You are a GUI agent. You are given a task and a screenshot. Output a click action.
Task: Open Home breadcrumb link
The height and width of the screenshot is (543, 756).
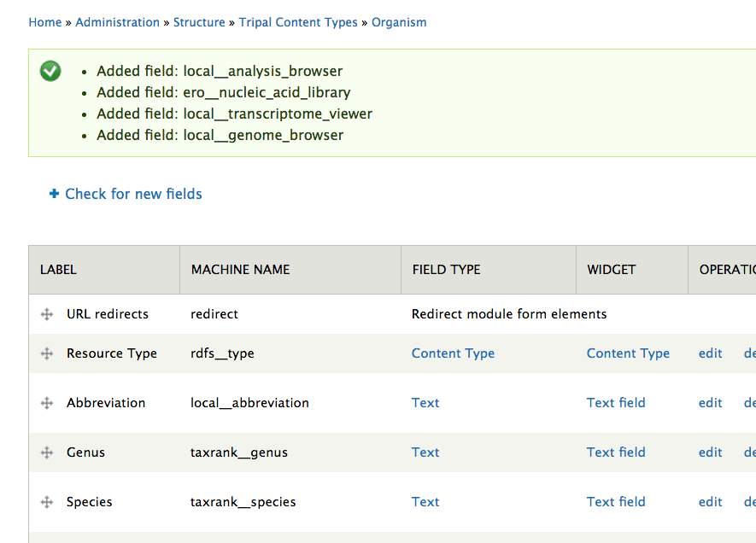point(45,22)
